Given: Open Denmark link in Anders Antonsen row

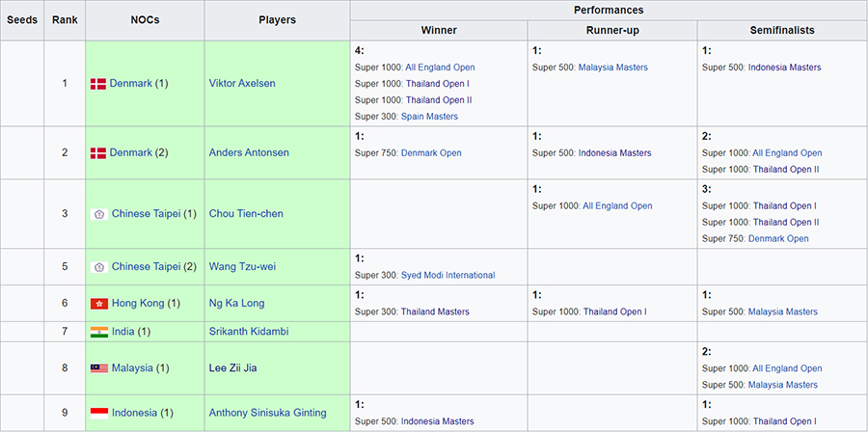Looking at the screenshot, I should point(130,152).
